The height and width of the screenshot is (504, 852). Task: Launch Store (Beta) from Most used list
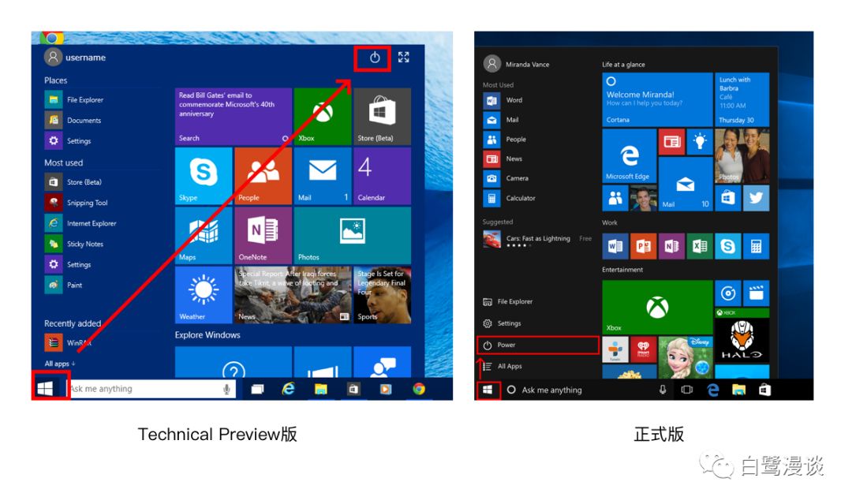point(73,182)
